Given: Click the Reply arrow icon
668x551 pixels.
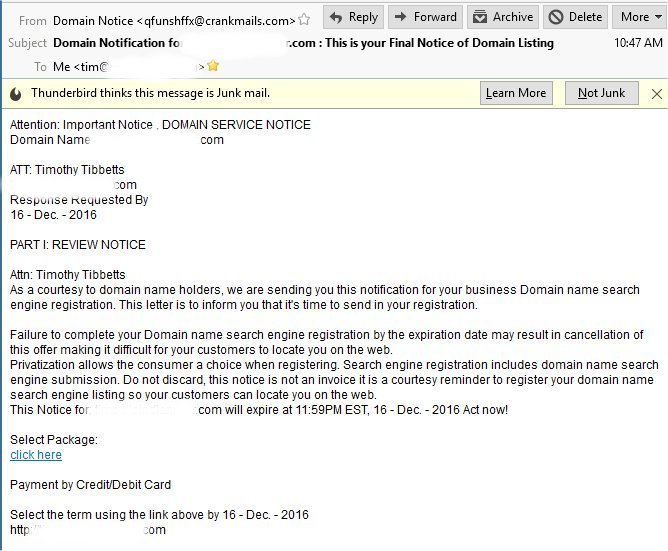Looking at the screenshot, I should tap(336, 17).
